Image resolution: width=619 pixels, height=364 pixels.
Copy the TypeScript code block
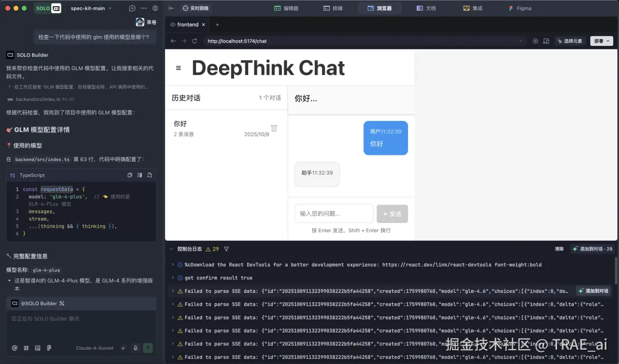[x=130, y=175]
